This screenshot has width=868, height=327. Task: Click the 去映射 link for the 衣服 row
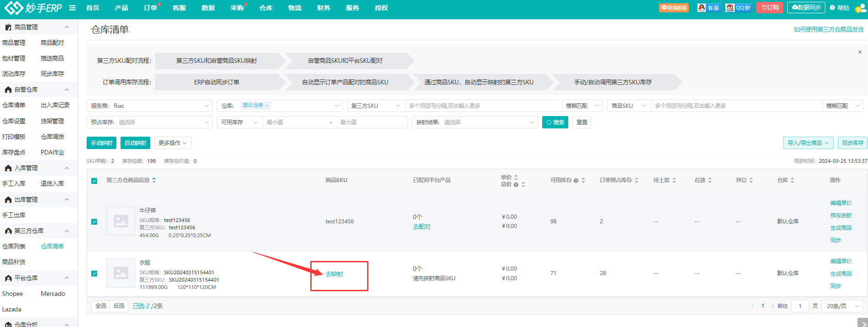pyautogui.click(x=334, y=274)
